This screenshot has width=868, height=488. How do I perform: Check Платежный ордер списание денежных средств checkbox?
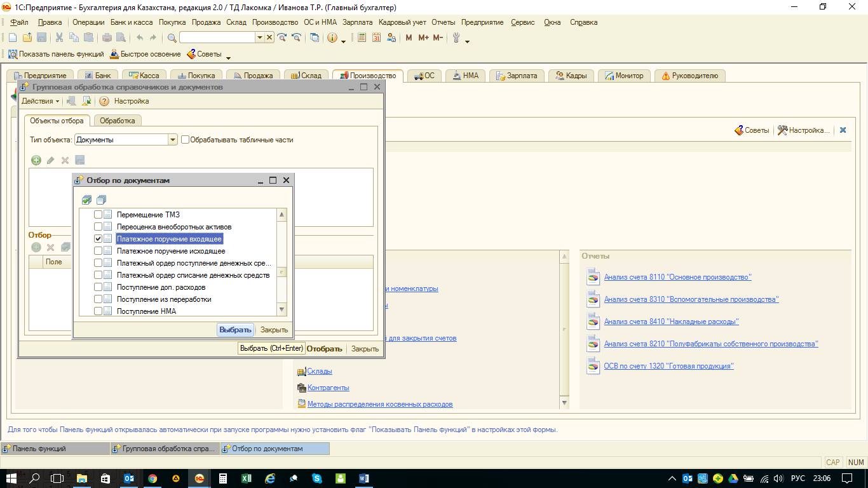pos(98,275)
